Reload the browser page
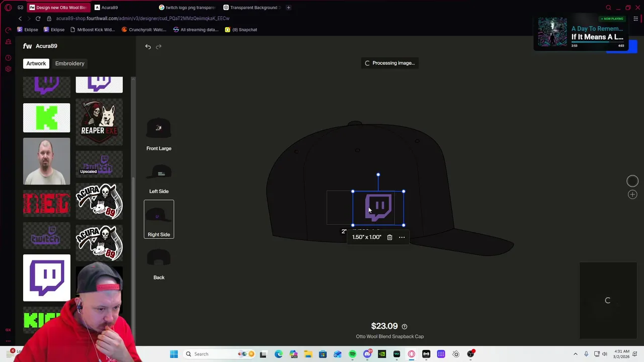This screenshot has height=362, width=644. [38, 19]
